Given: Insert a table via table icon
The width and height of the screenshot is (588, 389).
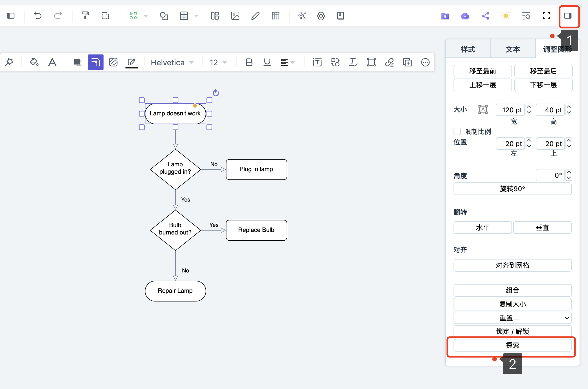Looking at the screenshot, I should pyautogui.click(x=184, y=15).
